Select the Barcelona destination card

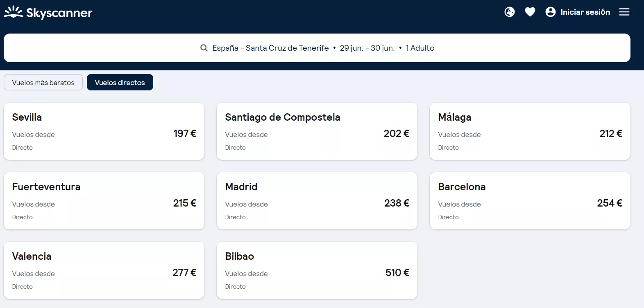click(530, 201)
